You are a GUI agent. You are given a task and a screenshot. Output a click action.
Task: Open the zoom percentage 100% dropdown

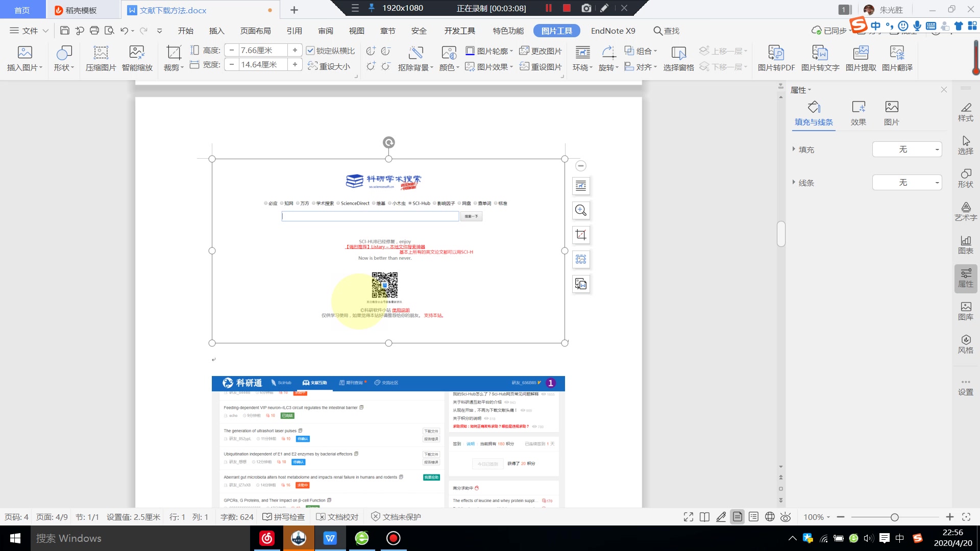coord(817,517)
